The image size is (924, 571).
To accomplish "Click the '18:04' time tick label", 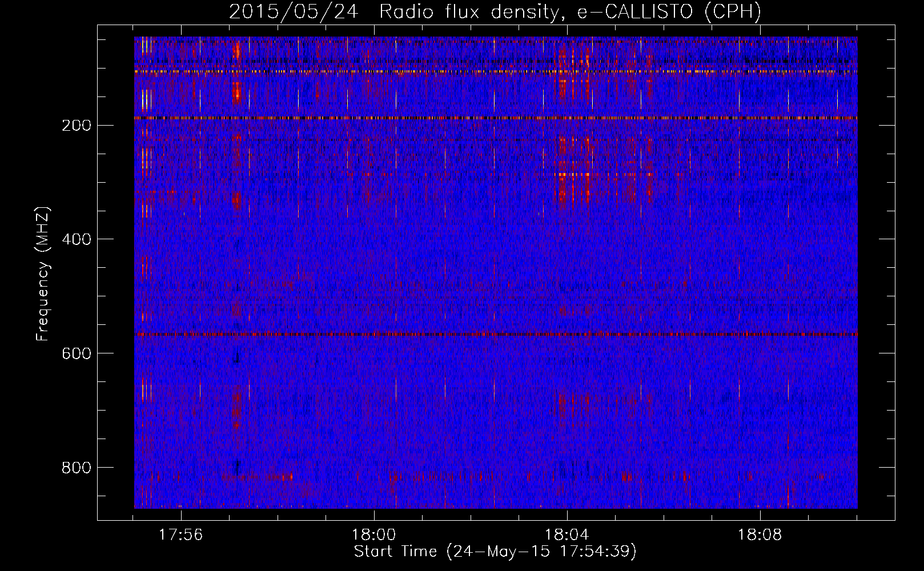I will (567, 535).
